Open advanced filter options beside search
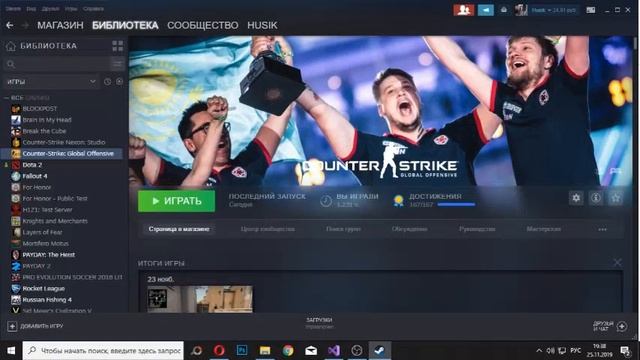640x360 pixels. click(118, 64)
